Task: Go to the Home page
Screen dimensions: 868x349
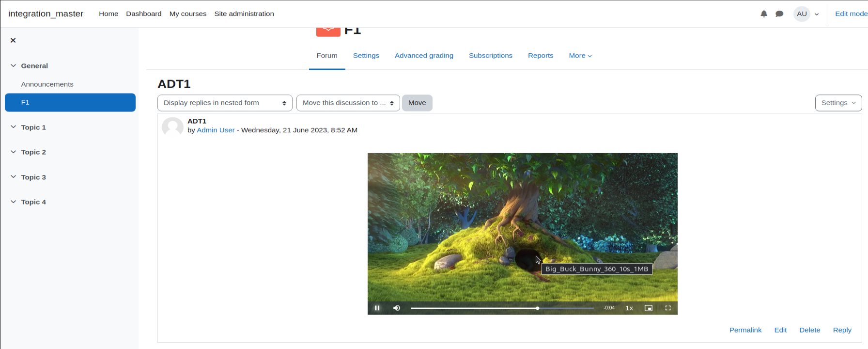Action: [x=108, y=14]
